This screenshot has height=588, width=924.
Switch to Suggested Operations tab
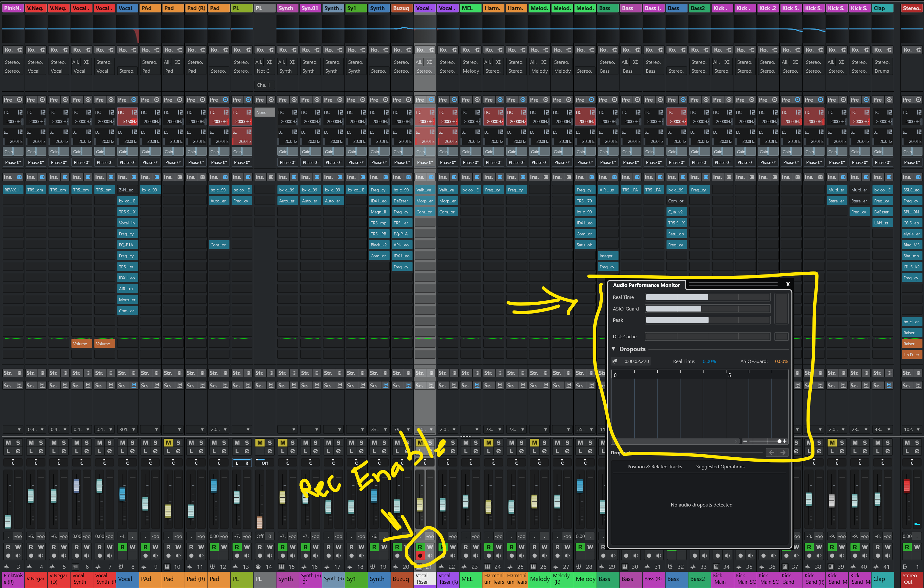pyautogui.click(x=720, y=467)
